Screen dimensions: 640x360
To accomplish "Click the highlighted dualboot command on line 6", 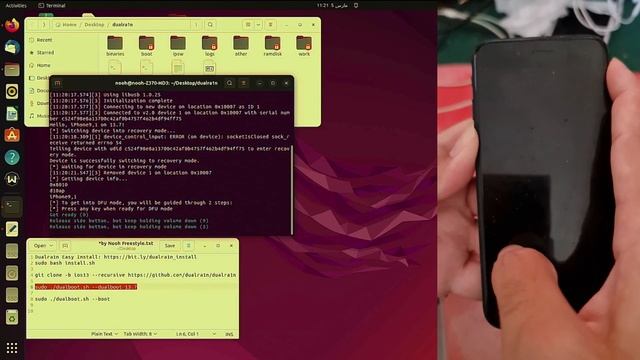I will [x=86, y=287].
